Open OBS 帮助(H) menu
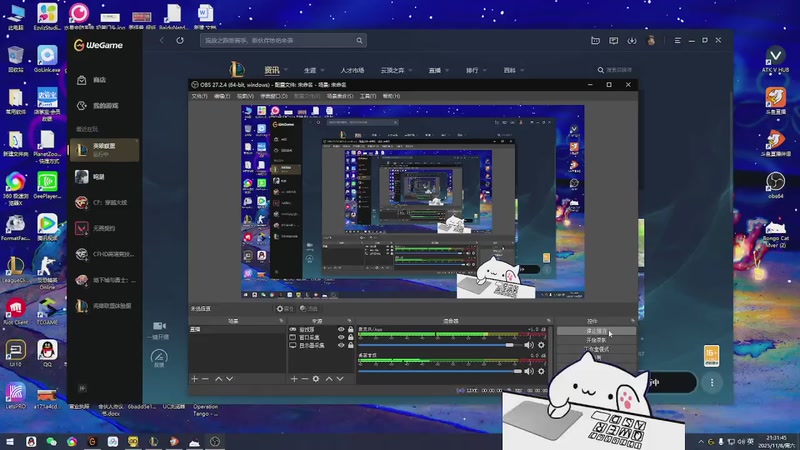800x450 pixels. pyautogui.click(x=391, y=96)
